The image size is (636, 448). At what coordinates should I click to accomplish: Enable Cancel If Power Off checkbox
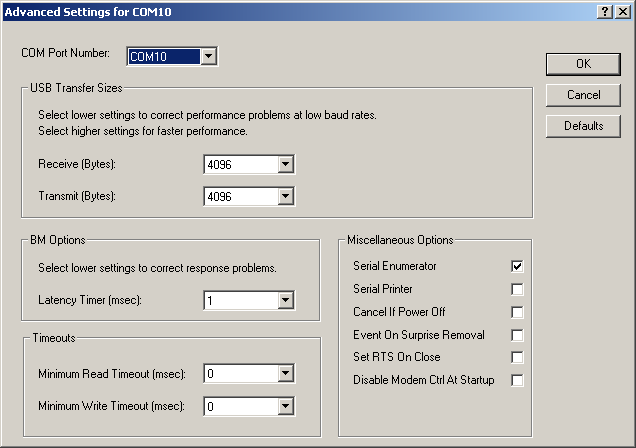click(x=517, y=313)
